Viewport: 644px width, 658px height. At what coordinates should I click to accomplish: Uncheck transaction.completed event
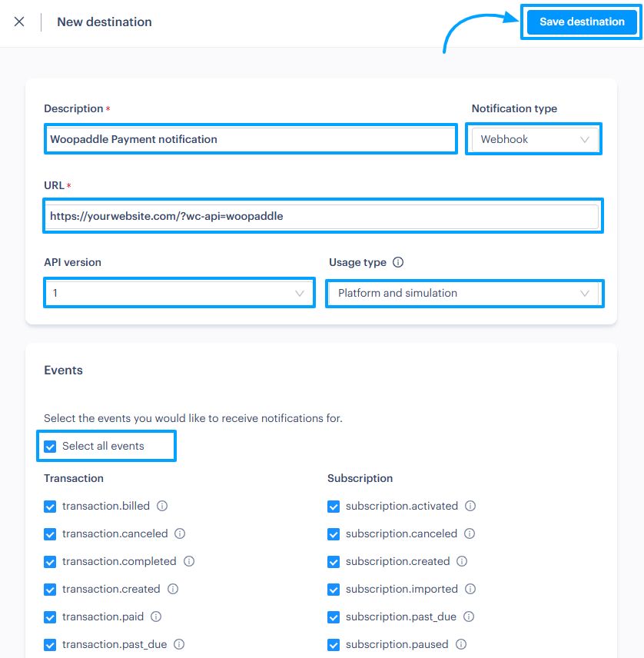click(50, 562)
